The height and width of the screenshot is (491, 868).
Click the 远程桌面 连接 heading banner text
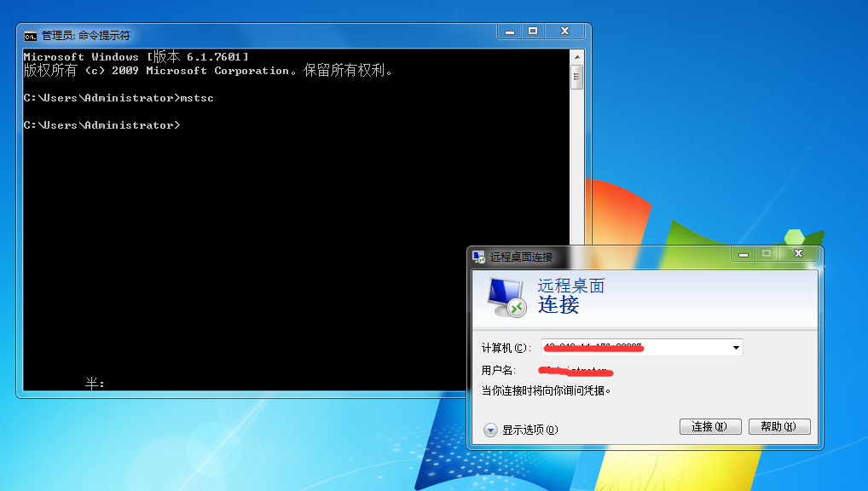pyautogui.click(x=570, y=296)
